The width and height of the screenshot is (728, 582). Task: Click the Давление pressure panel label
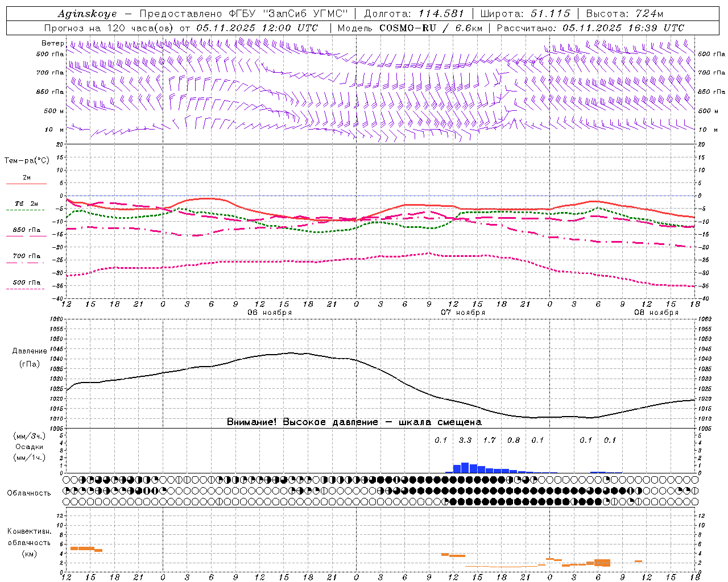(x=30, y=351)
